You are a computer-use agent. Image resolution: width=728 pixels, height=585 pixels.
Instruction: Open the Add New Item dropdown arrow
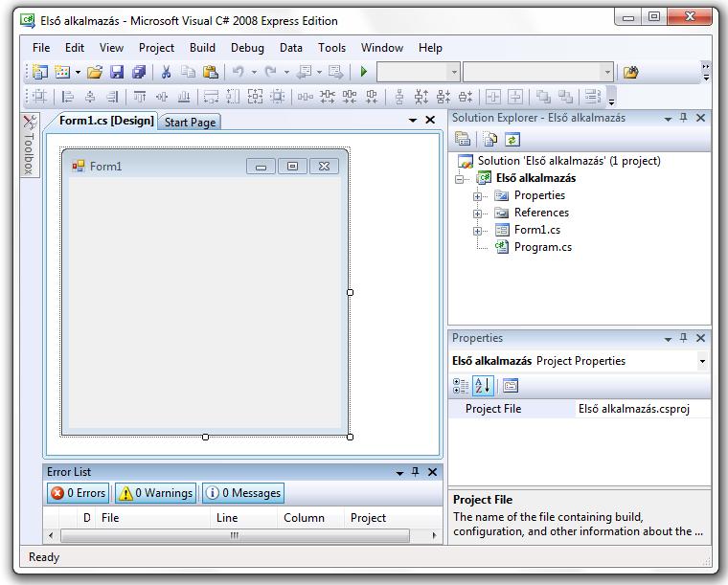(x=78, y=73)
